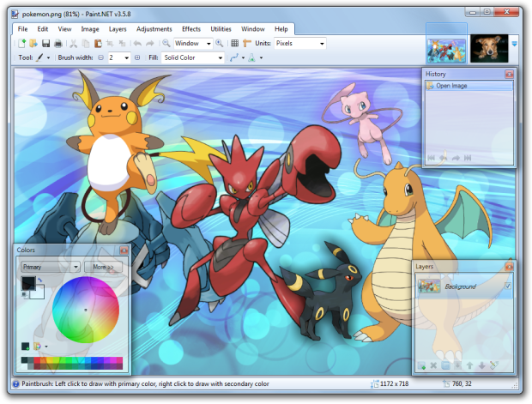Open the Effects menu
Screen dimensions: 532x404
[191, 29]
